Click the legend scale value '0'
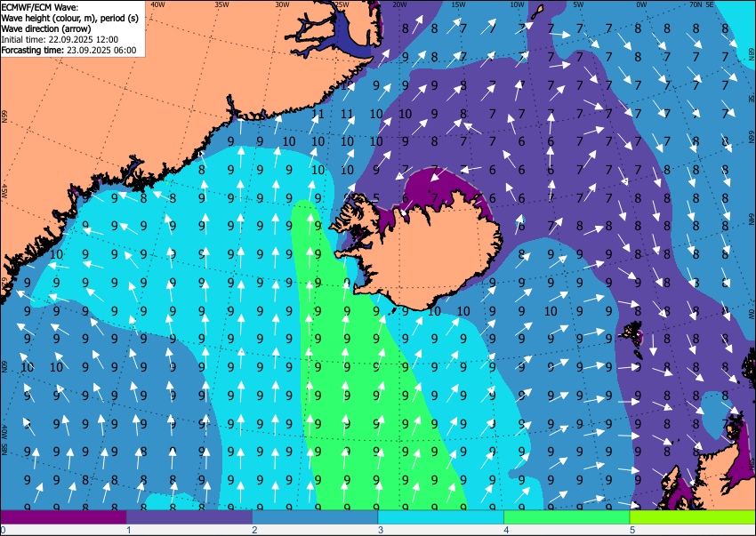This screenshot has width=756, height=536. click(3, 531)
